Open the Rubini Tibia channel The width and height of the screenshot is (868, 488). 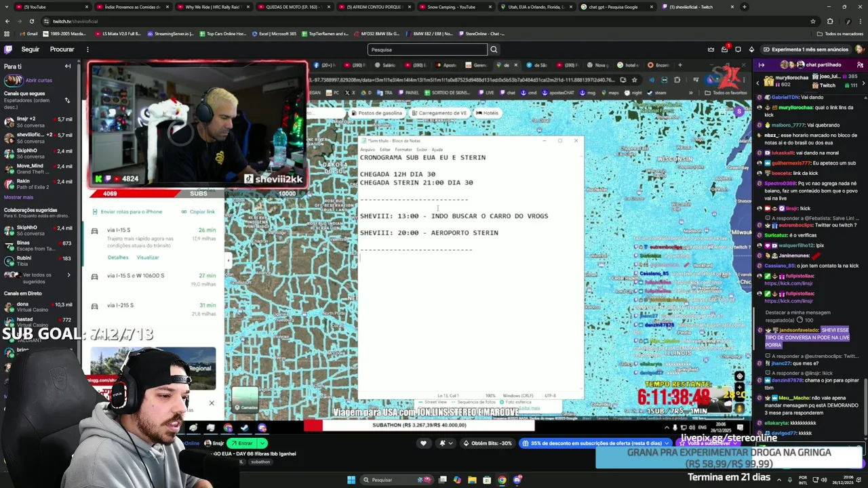click(39, 261)
